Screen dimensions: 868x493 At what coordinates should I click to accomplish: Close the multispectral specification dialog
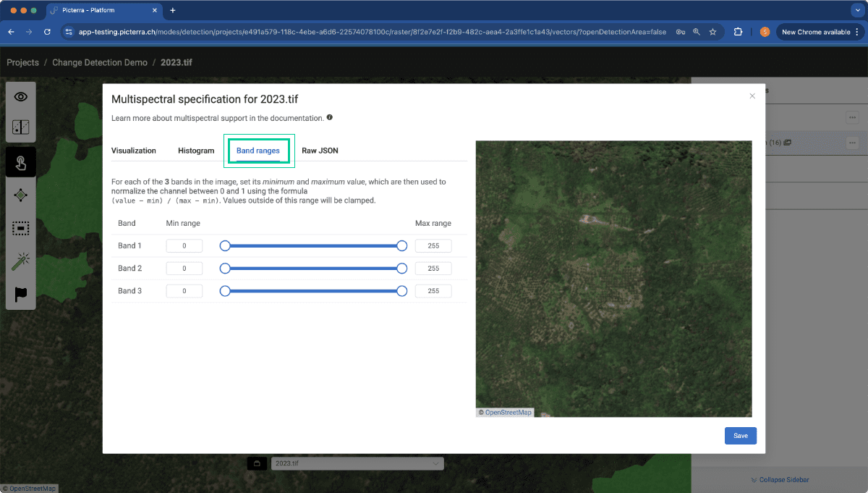752,96
